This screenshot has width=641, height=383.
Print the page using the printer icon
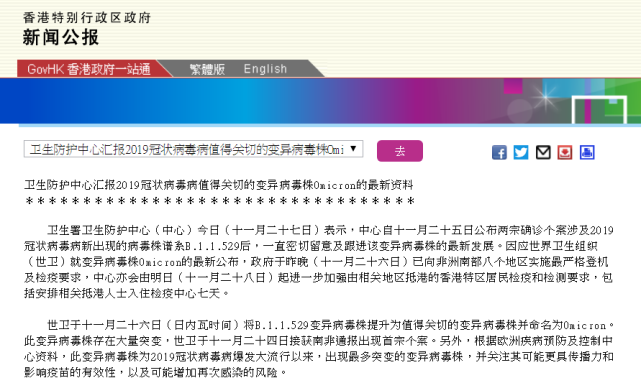pyautogui.click(x=587, y=152)
